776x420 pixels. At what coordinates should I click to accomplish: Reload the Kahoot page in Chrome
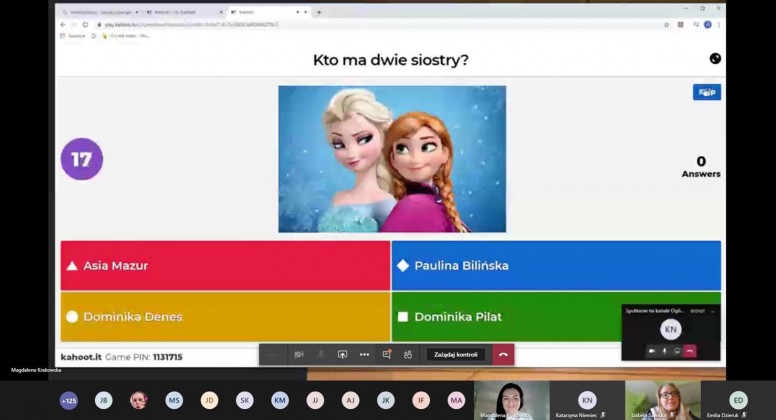pos(85,24)
